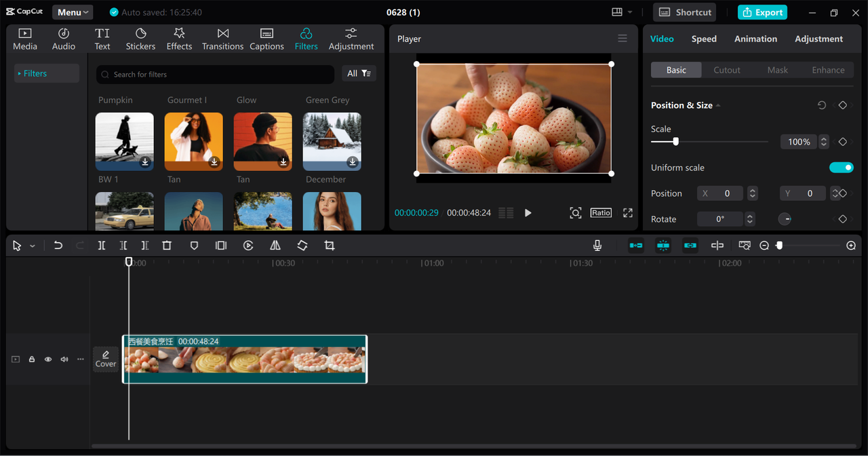Click the Rotate dial knob
This screenshot has height=456, width=868.
(x=785, y=219)
